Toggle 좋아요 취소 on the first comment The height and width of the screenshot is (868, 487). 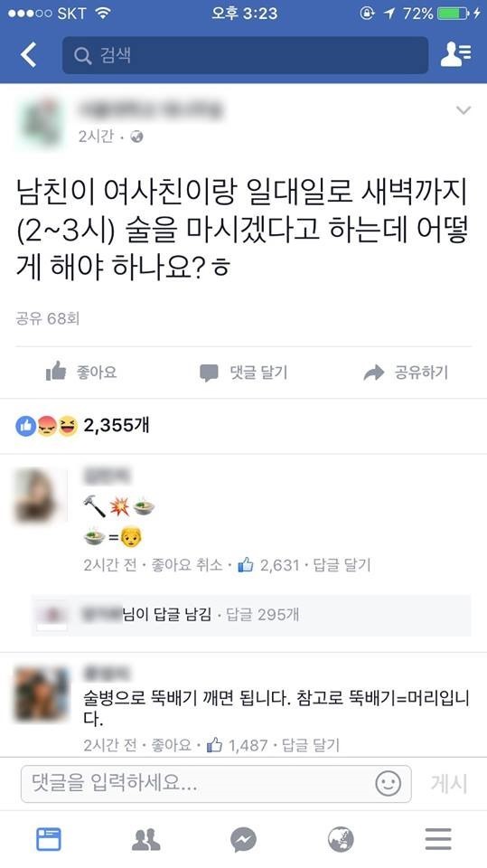[x=187, y=565]
